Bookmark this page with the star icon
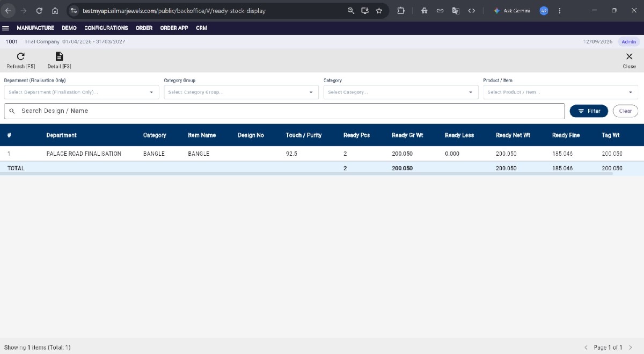The image size is (644, 354). (379, 11)
